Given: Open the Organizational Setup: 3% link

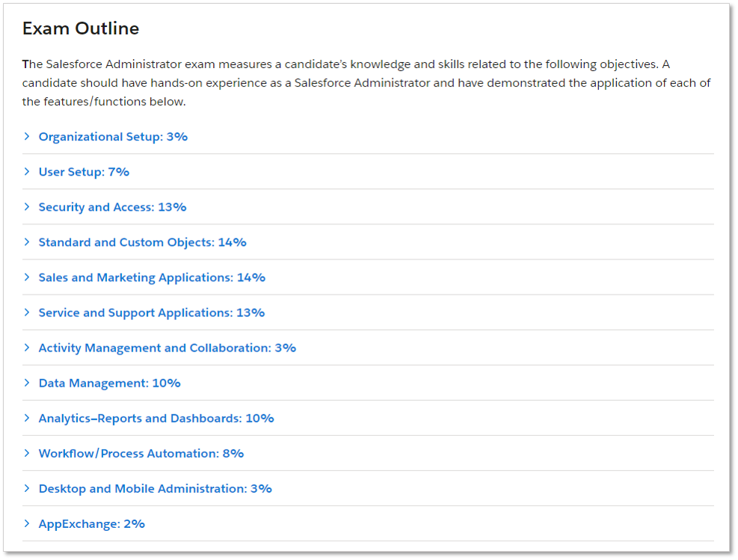Looking at the screenshot, I should pos(113,137).
